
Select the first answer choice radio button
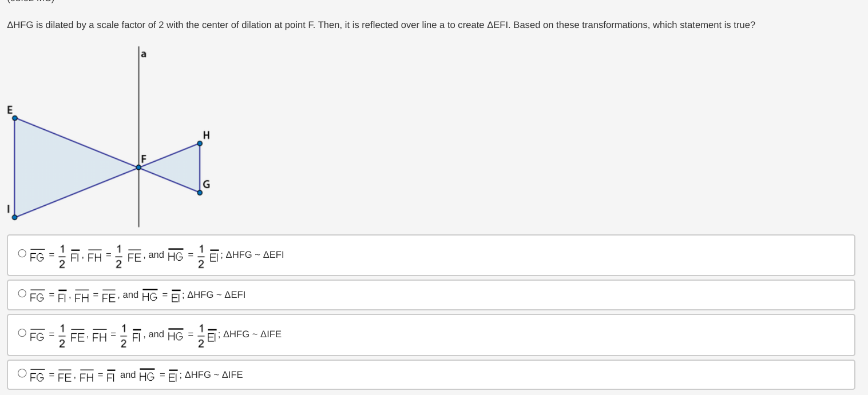pos(22,253)
